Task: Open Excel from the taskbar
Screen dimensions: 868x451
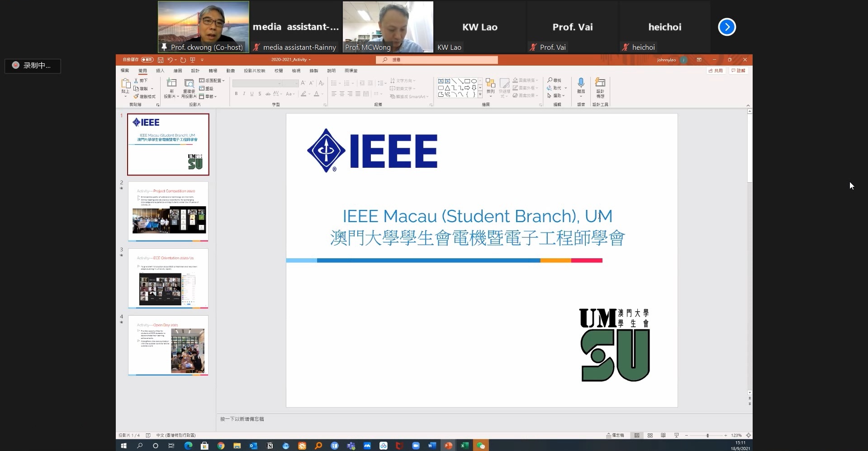Action: (465, 446)
